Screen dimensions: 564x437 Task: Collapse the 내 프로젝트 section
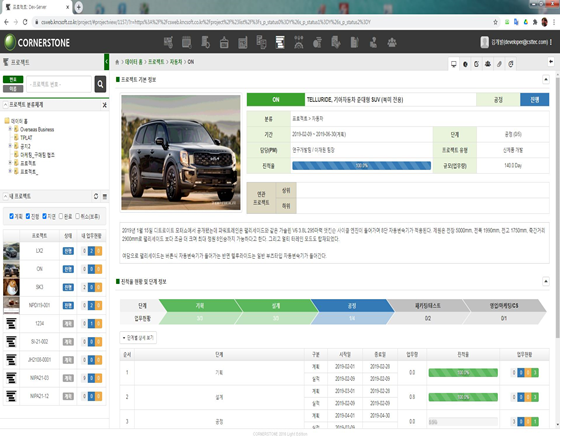point(5,196)
